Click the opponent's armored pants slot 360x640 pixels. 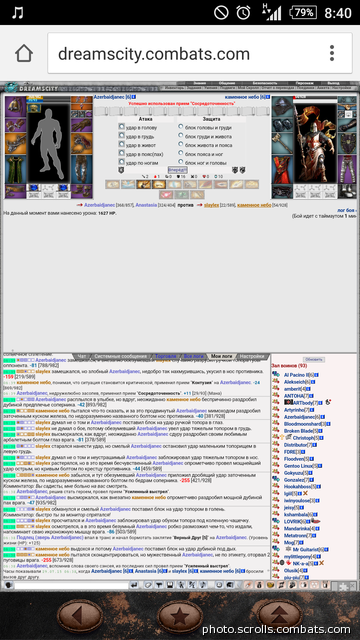pos(347,169)
